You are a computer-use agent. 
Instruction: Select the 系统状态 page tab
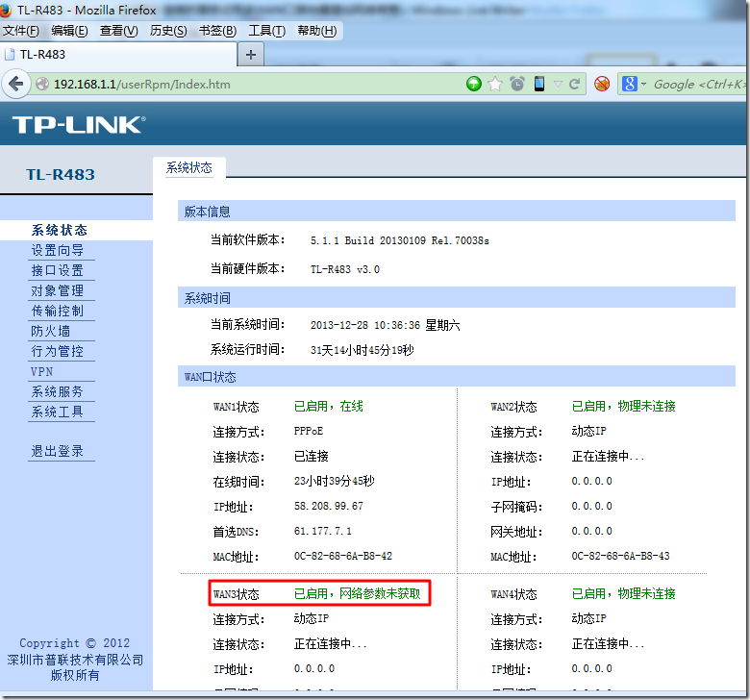[188, 168]
